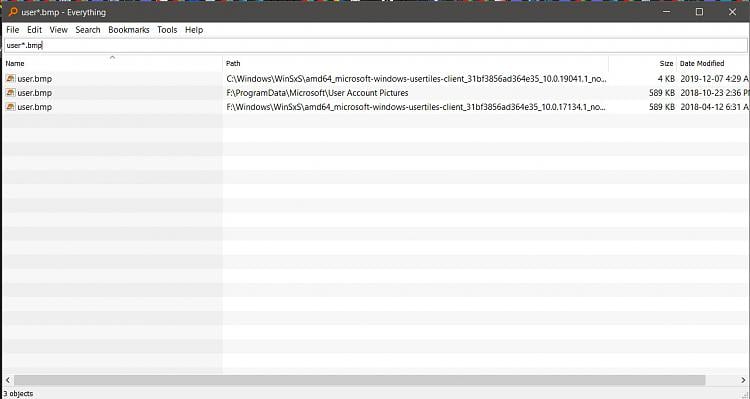Open the File menu

click(12, 30)
